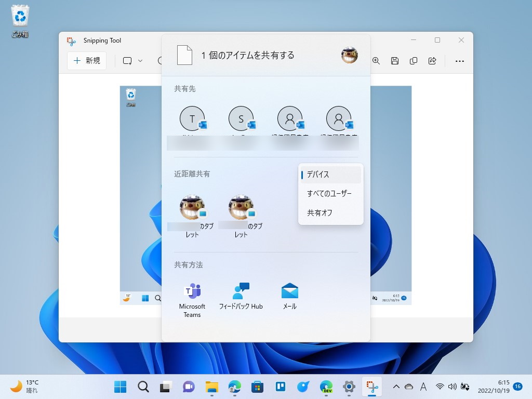This screenshot has height=399, width=532.
Task: Copy the snip using the copy icon
Action: [413, 61]
